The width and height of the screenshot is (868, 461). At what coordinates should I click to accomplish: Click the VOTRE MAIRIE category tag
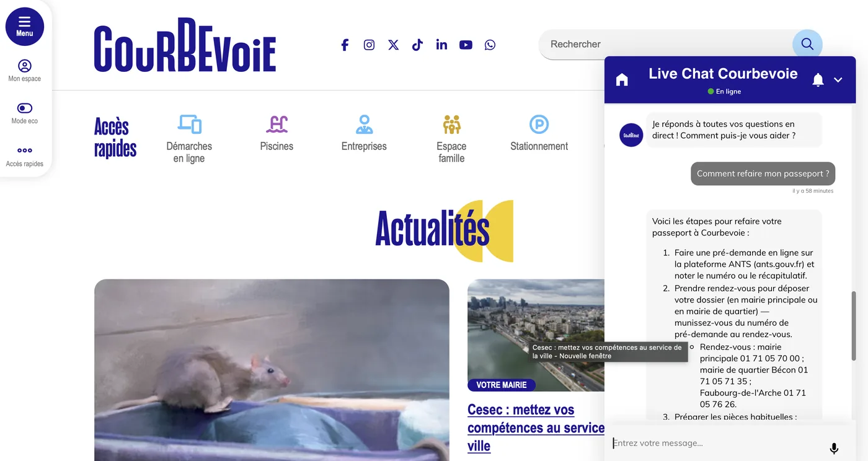tap(502, 385)
